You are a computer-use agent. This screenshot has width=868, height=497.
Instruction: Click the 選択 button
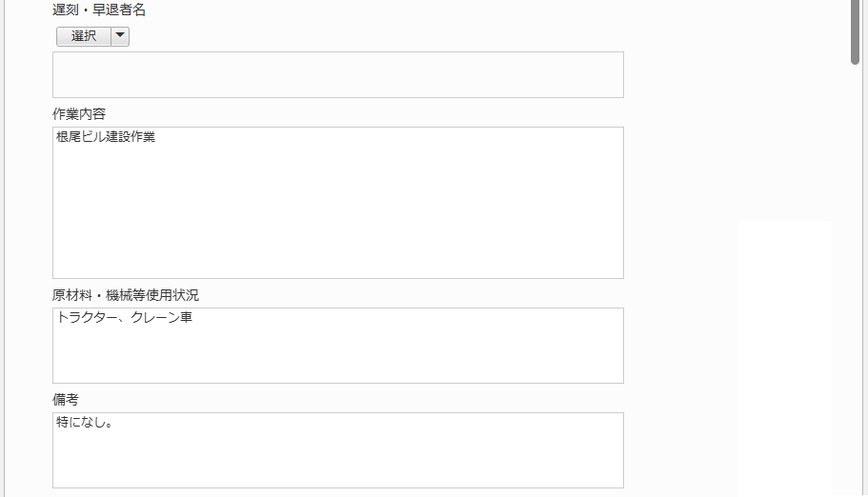pyautogui.click(x=84, y=36)
